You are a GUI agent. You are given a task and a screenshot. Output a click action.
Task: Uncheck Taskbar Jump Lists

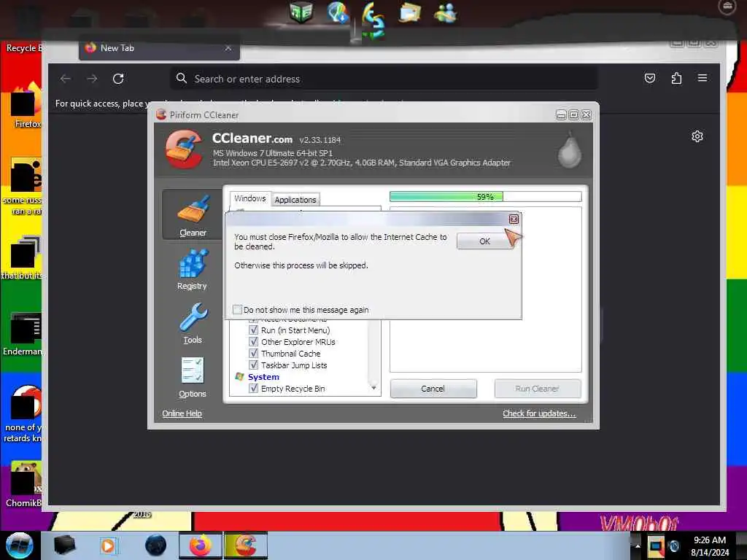tap(253, 365)
